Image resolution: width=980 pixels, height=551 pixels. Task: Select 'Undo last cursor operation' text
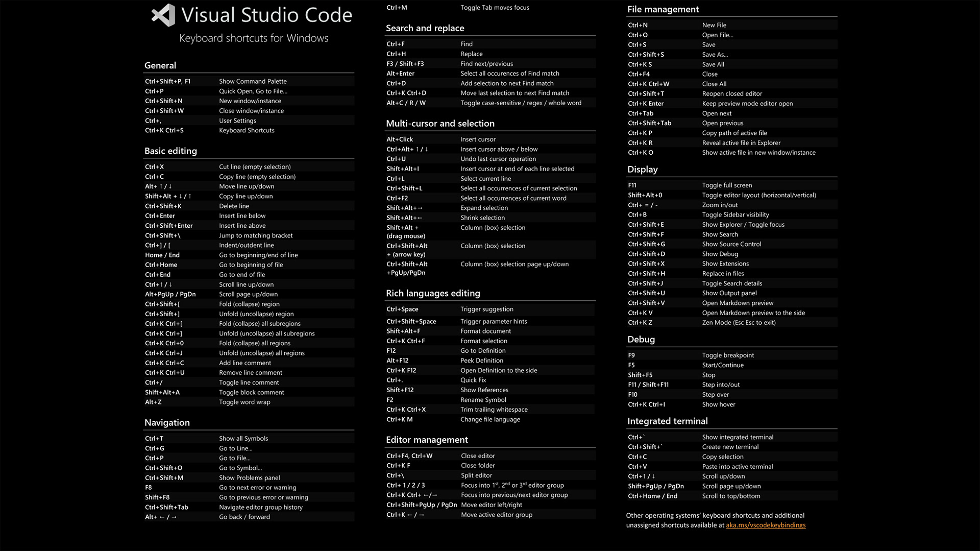coord(498,159)
